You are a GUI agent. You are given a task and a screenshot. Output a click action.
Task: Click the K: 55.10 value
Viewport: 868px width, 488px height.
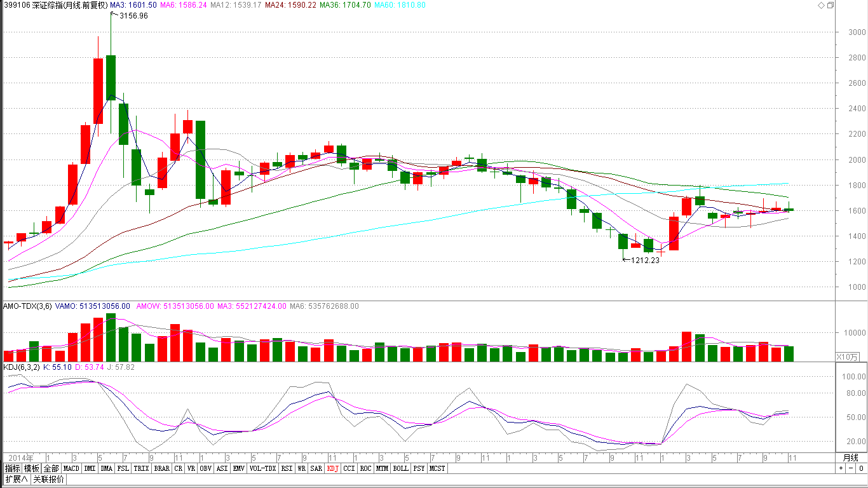[58, 367]
